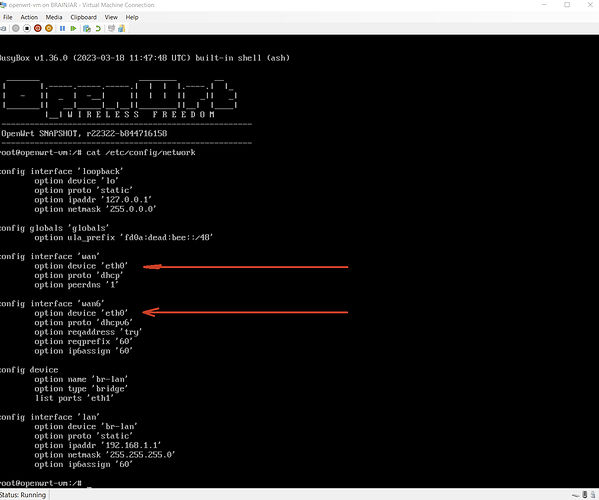Screen dimensions: 599x500
Task: Click the lock icon in the status bar
Action: [x=593, y=495]
